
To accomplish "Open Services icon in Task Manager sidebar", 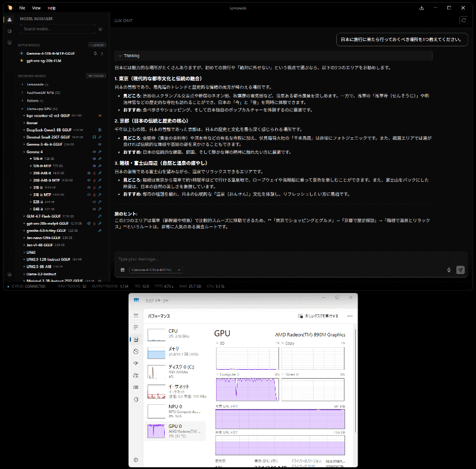I will point(136,399).
